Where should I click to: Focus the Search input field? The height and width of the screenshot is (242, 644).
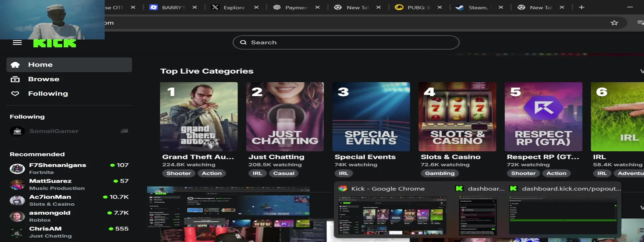point(346,42)
